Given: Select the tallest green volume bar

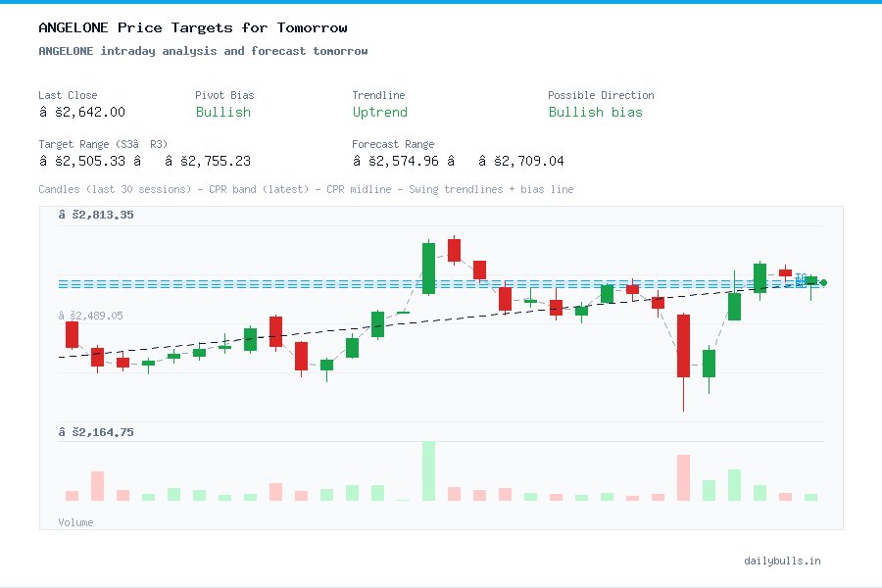Looking at the screenshot, I should 427,470.
